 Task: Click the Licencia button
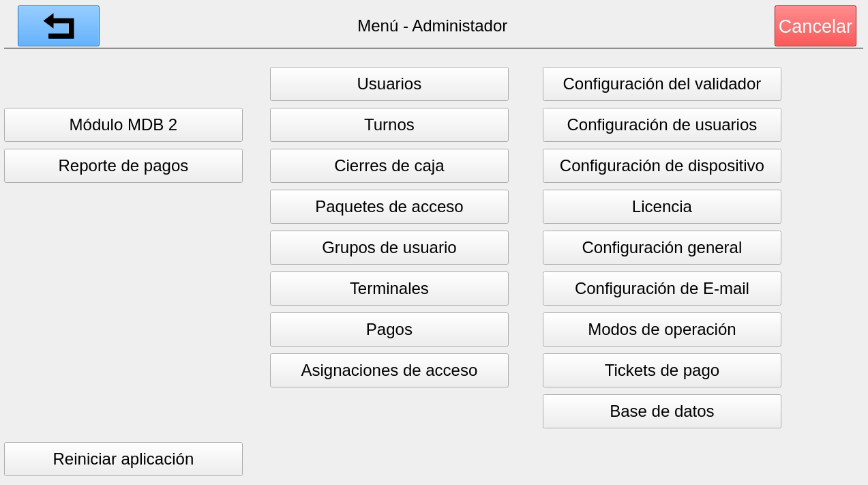click(x=661, y=207)
